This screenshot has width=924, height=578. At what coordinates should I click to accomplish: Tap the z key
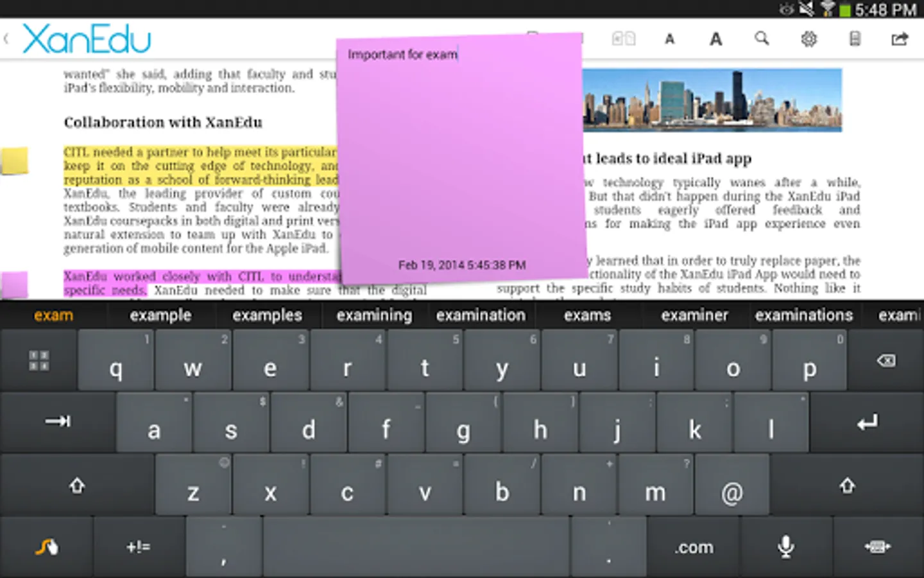click(193, 486)
